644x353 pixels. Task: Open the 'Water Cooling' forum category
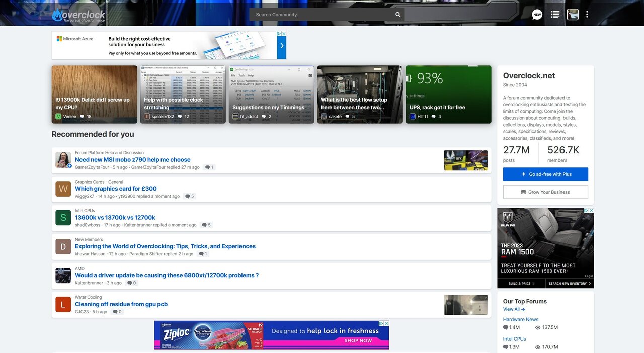click(x=89, y=297)
